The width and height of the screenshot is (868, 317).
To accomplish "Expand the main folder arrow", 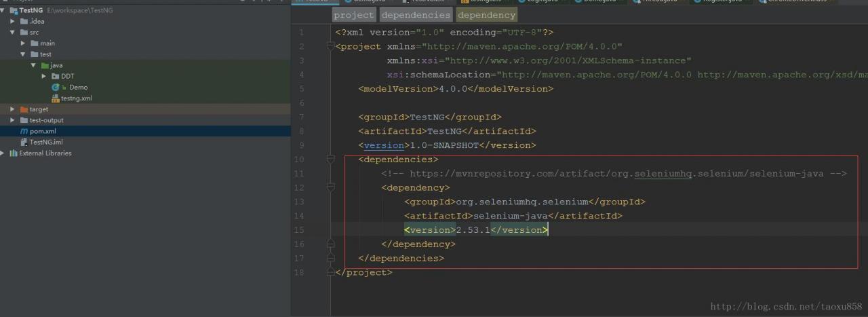I will (22, 43).
